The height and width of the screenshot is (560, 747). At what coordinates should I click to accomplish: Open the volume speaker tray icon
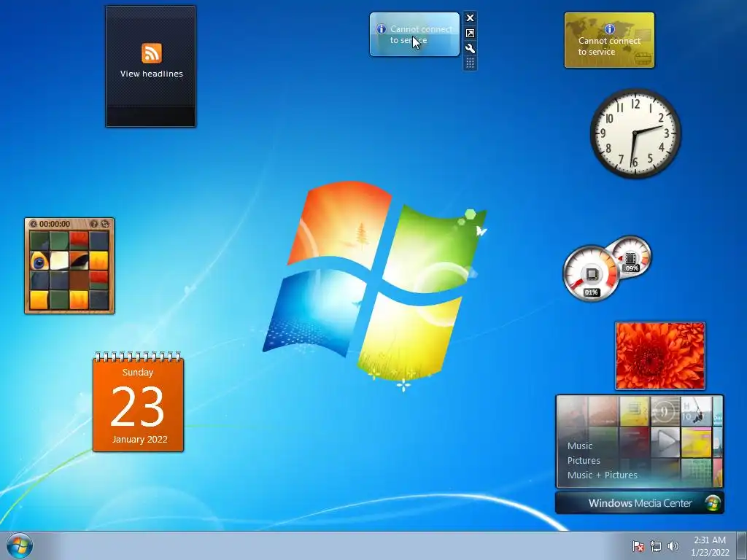coord(673,546)
